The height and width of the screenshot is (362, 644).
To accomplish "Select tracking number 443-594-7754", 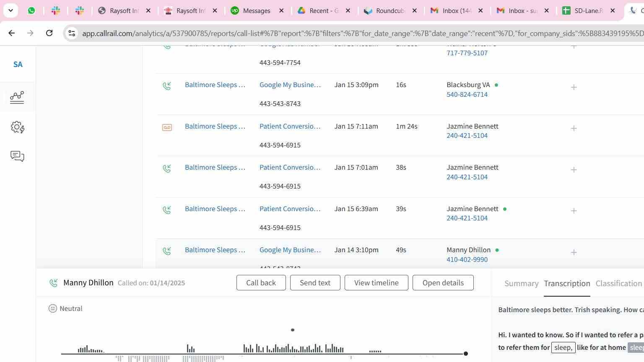I will tap(280, 62).
